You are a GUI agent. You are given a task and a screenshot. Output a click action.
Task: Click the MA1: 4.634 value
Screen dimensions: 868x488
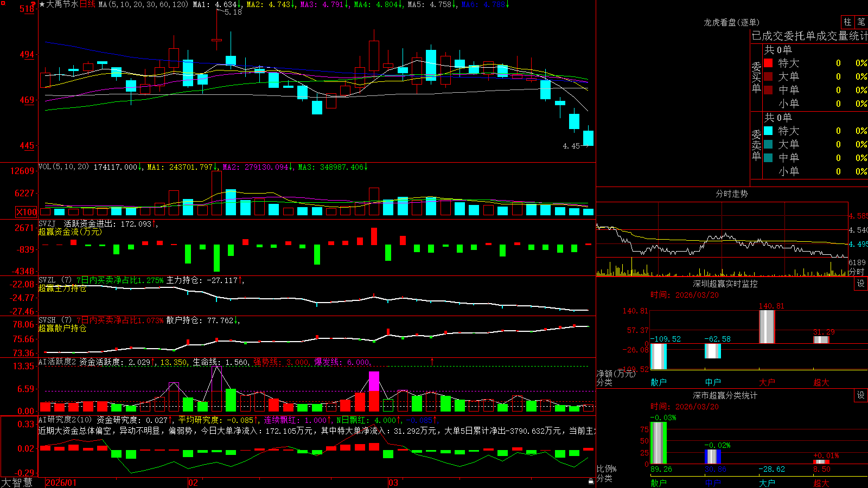pos(215,4)
